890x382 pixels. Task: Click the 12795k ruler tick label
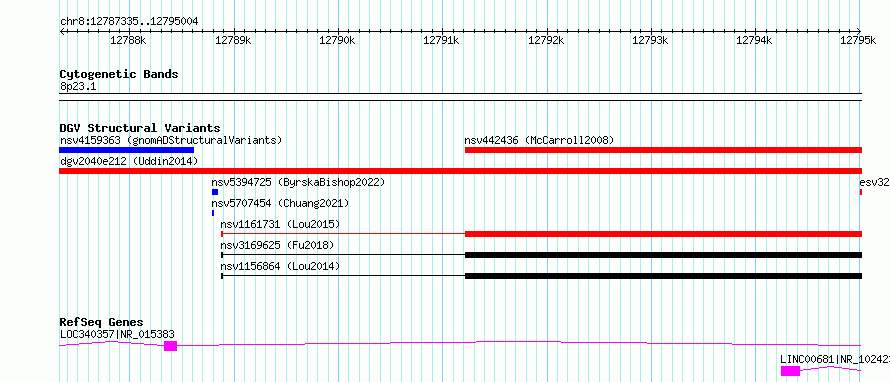(x=859, y=40)
